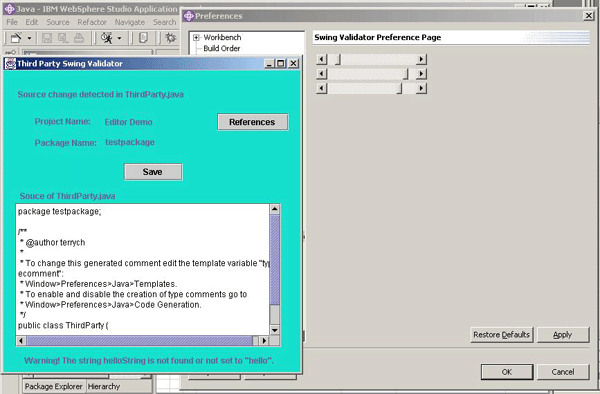Switch to the Package Explorer tab
Viewport: 600px width, 394px height.
54,386
